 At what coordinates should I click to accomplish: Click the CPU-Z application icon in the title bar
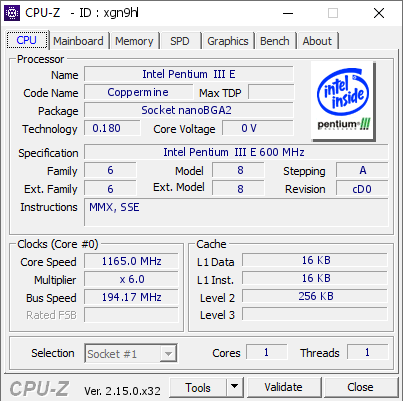(x=12, y=13)
